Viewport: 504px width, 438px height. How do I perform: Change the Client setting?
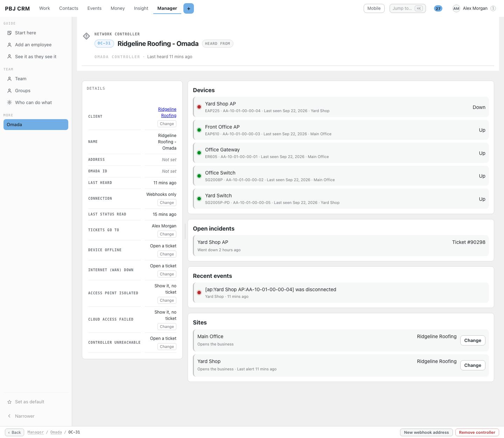click(167, 124)
